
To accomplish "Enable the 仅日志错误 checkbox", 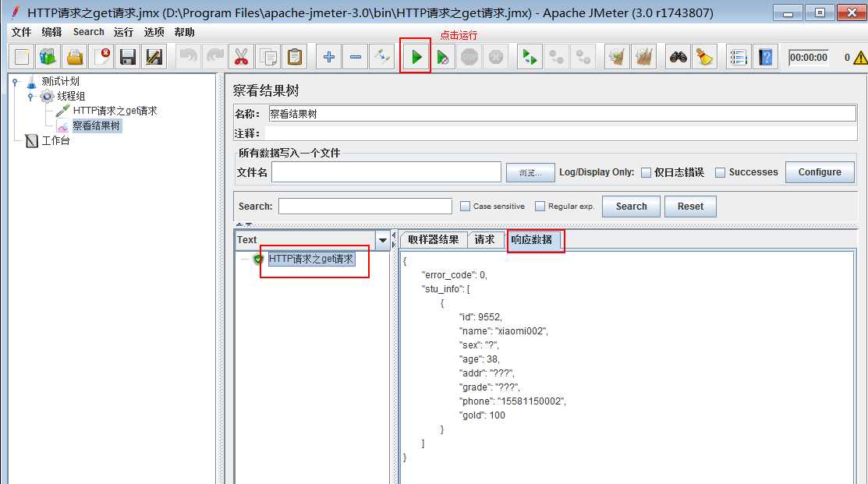I will [x=646, y=172].
